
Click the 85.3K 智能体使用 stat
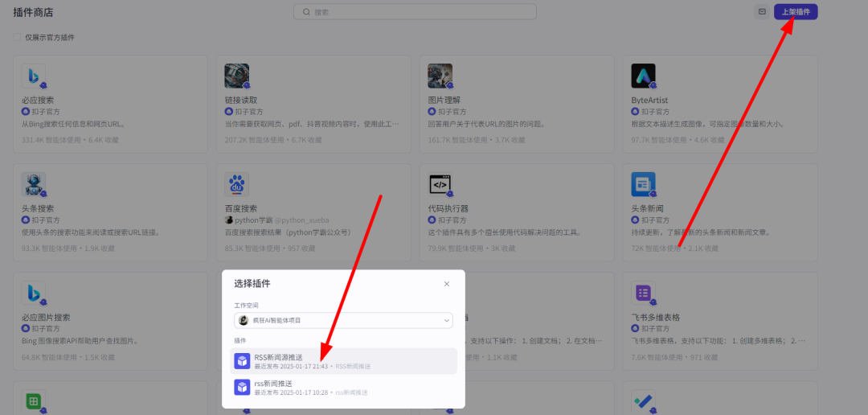(252, 249)
